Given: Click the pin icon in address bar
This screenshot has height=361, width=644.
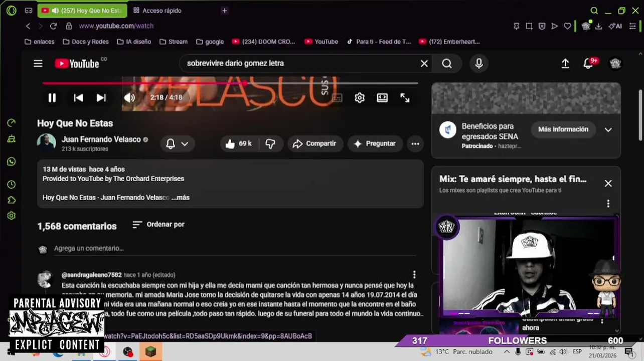Looking at the screenshot, I should pyautogui.click(x=517, y=26).
